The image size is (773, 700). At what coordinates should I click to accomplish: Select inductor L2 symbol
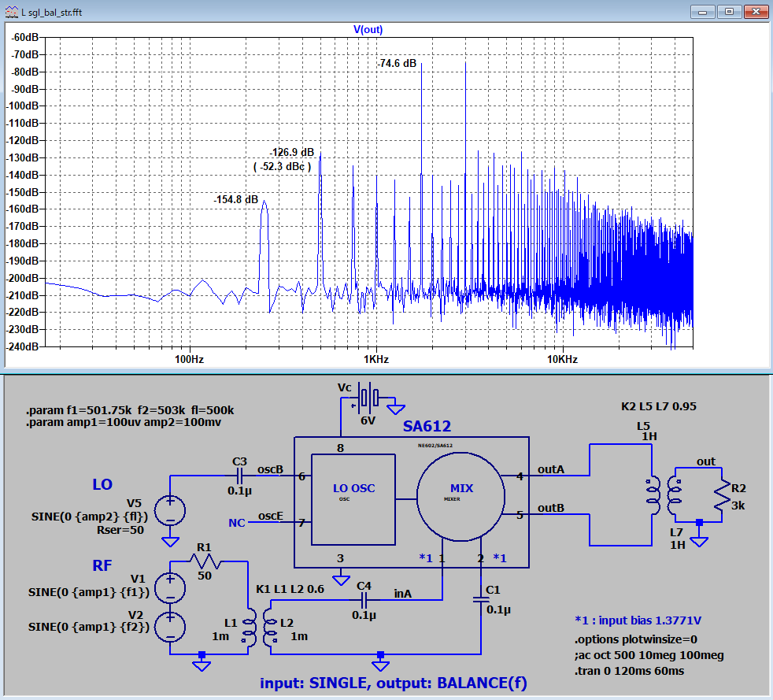(270, 627)
